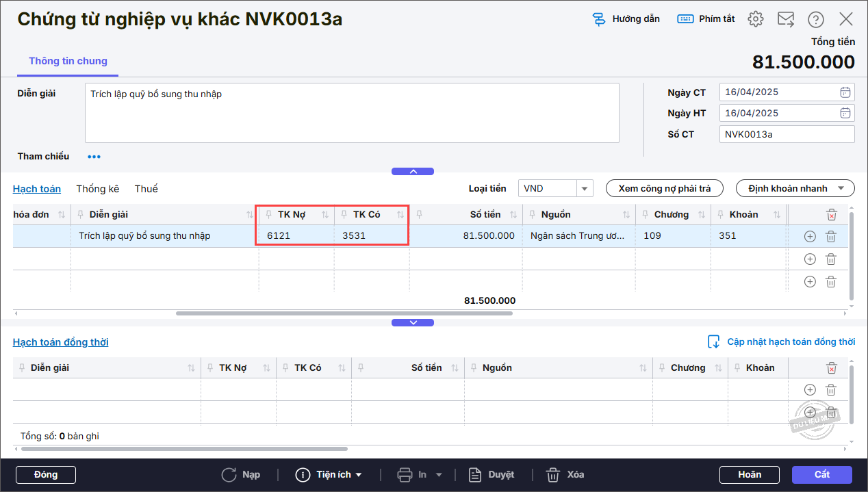Sort the TK Có column in Hạch toán
Viewport: 868px width, 492px height.
(x=400, y=215)
